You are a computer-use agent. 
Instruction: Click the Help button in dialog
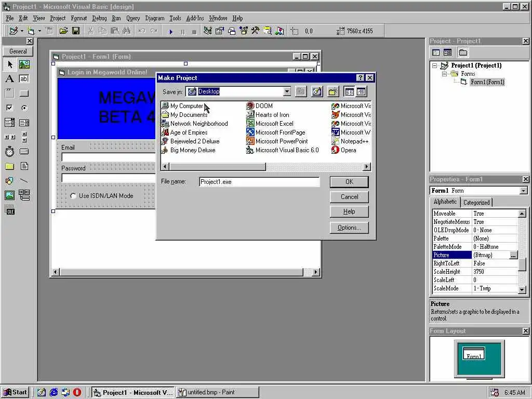pos(349,212)
